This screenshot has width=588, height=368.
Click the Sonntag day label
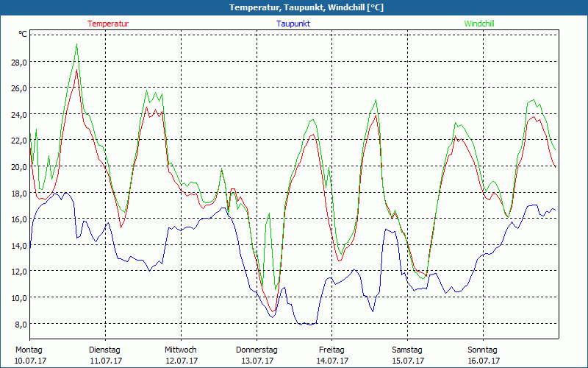coord(483,350)
